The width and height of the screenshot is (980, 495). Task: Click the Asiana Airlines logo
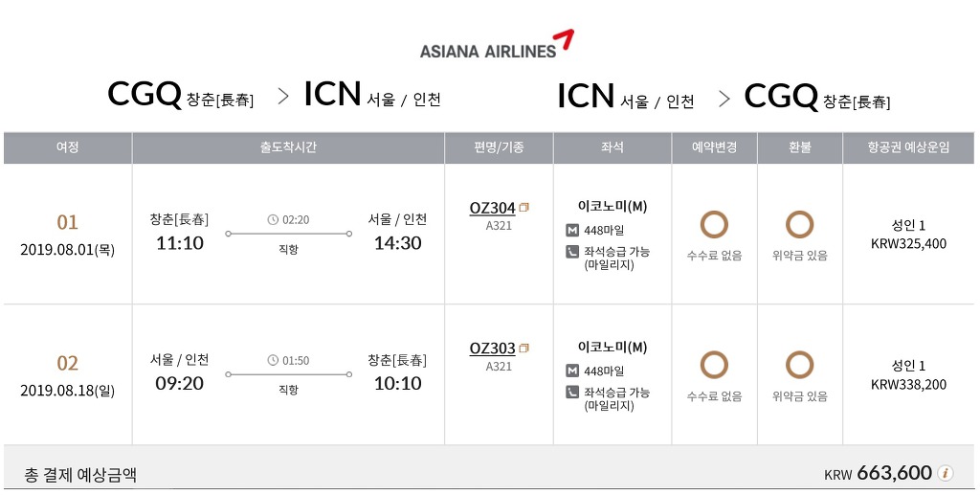(x=497, y=45)
